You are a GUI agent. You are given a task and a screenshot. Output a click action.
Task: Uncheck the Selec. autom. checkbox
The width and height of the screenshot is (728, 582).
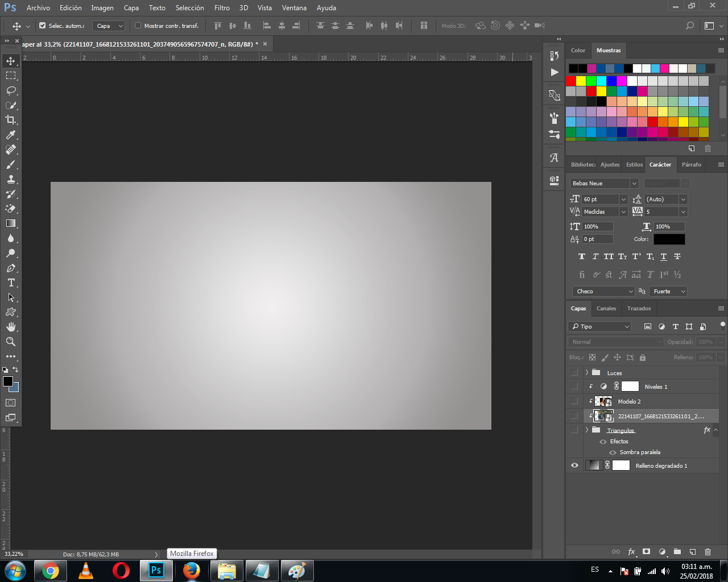[x=42, y=26]
